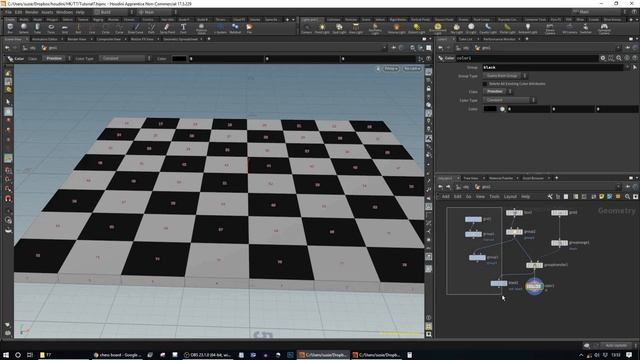640x360 pixels.
Task: Toggle Delete All Existing Color Attributes checkbox
Action: 485,84
